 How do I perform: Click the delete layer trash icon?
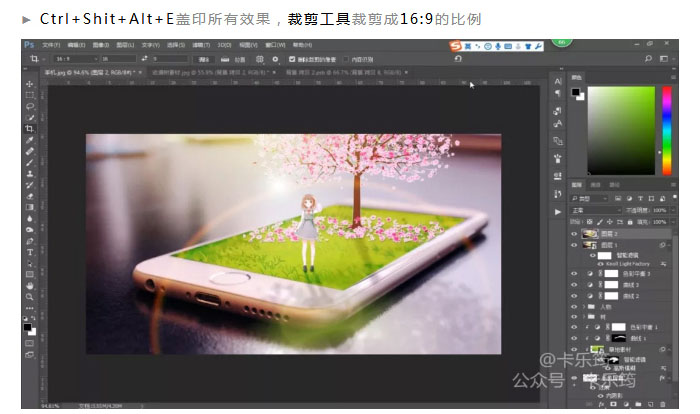[663, 404]
